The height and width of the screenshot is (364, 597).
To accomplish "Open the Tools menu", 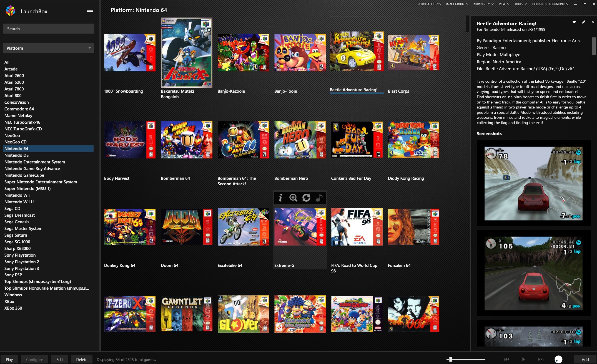I will 521,4.
